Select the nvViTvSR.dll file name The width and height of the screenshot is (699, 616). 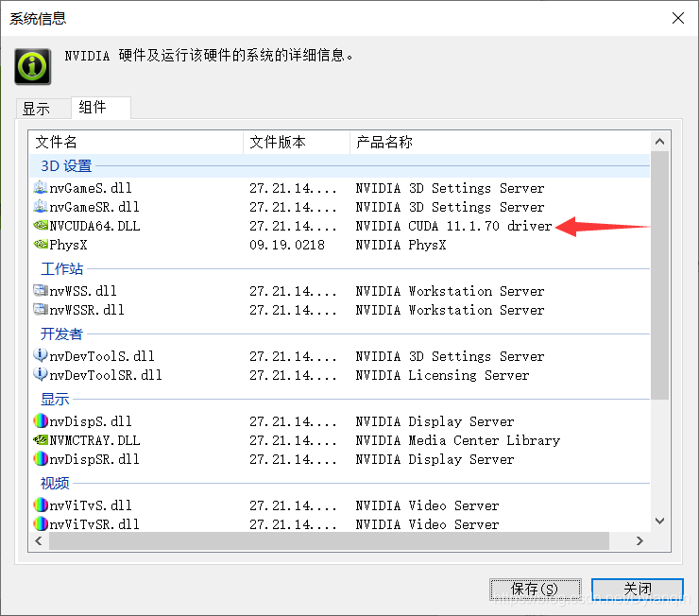point(94,524)
